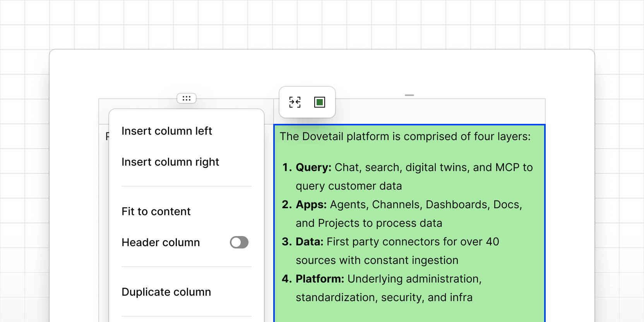Click 'standardization, security, and infra' line

pos(384,297)
